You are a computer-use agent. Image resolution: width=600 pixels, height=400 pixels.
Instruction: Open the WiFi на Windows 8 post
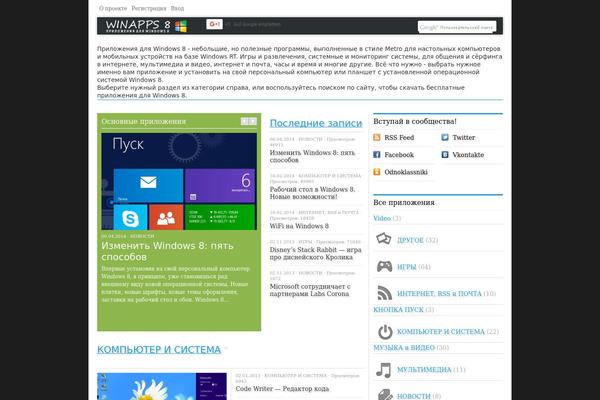(299, 226)
